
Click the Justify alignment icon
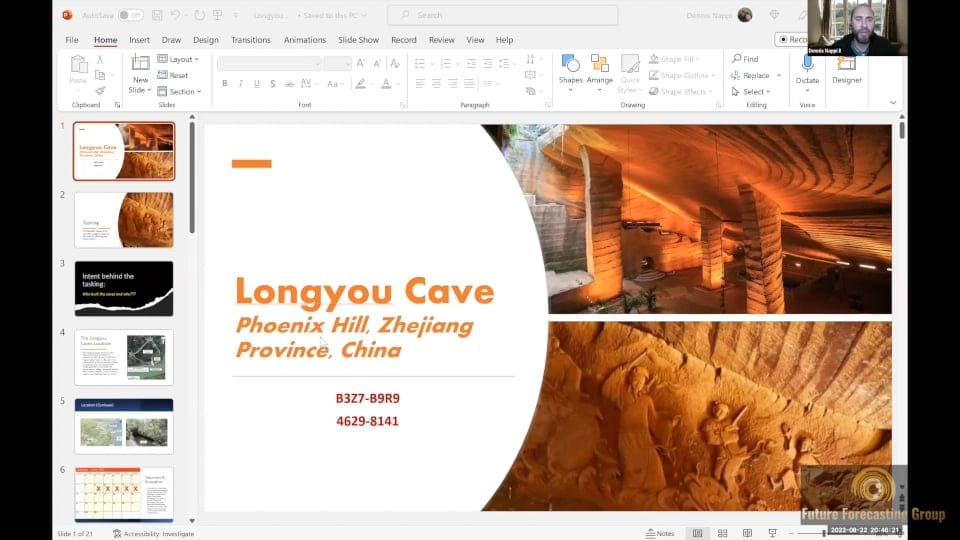click(x=469, y=83)
